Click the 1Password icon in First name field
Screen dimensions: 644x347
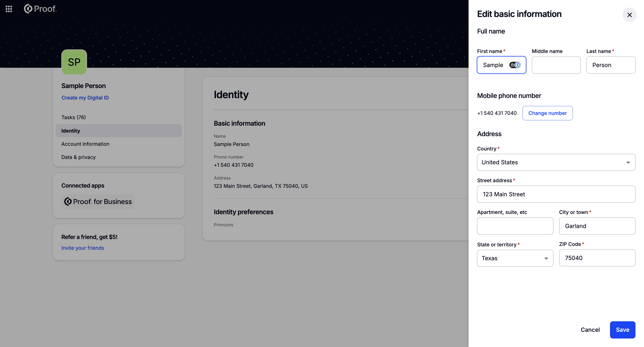click(x=515, y=65)
